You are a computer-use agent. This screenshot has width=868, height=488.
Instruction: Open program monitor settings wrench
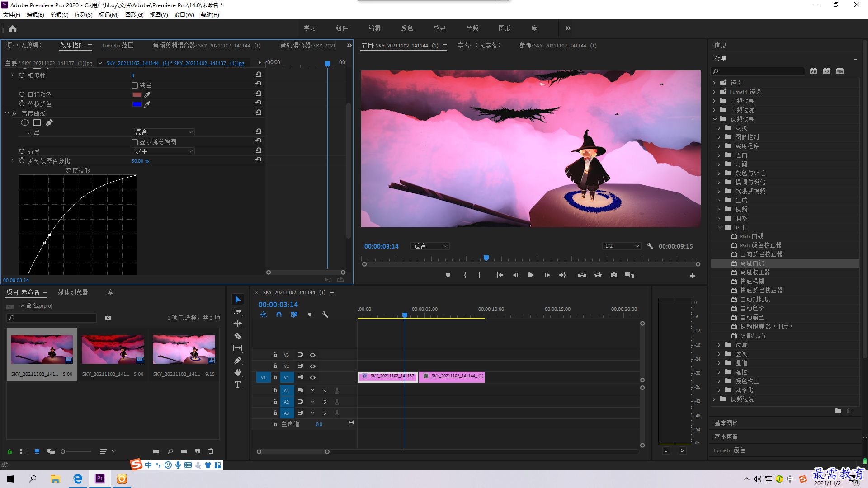[x=650, y=246]
